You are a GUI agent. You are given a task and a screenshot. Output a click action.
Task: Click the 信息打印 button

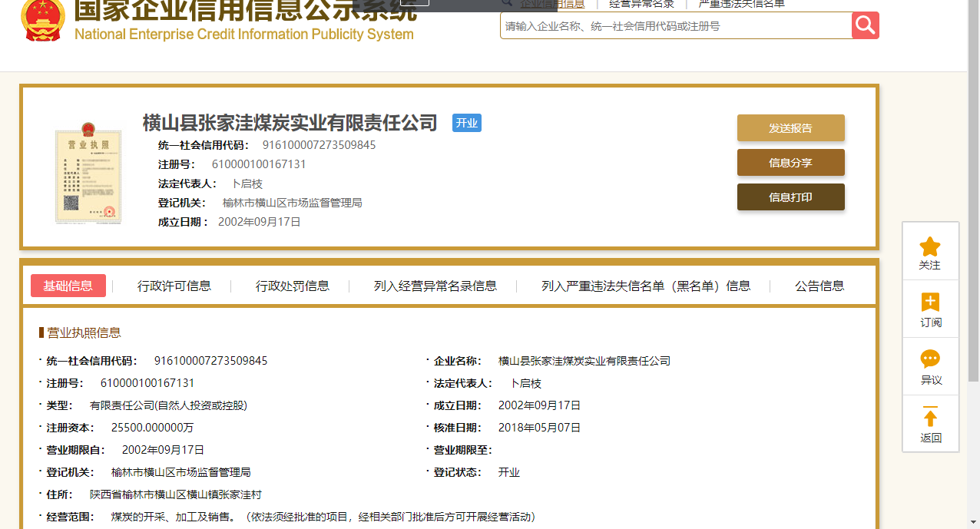(x=790, y=197)
